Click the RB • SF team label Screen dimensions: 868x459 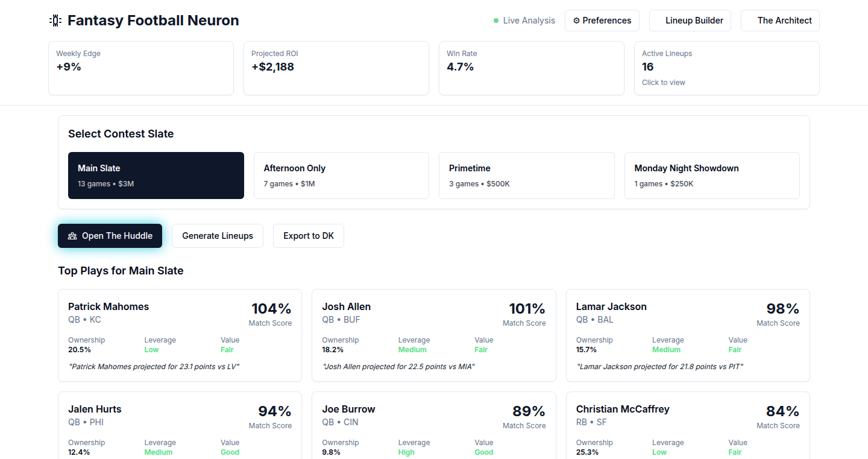coord(591,422)
